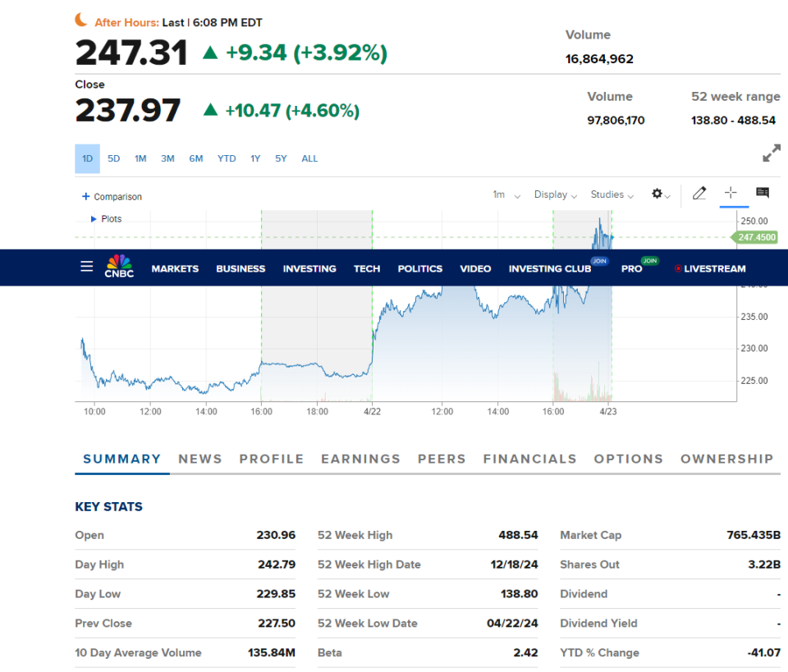Viewport: 788px width, 672px height.
Task: Open the hamburger navigation menu
Action: 86,267
